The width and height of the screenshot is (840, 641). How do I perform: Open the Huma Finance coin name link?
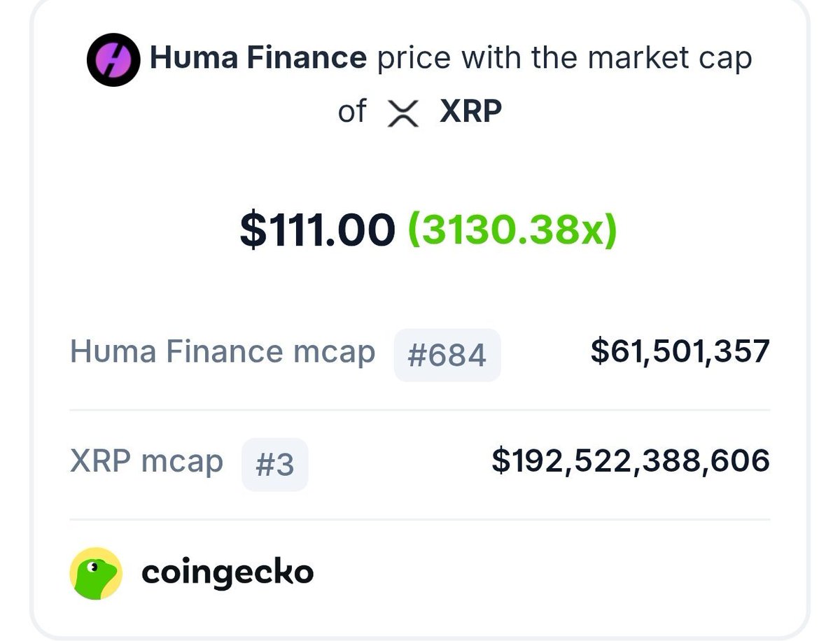258,58
